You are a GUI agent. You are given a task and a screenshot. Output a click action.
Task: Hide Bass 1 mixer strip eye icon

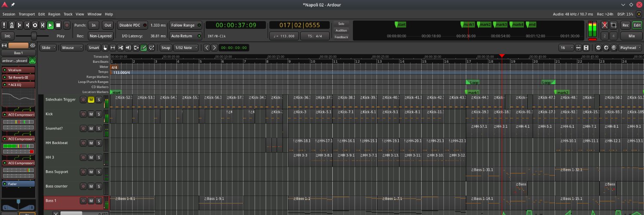coord(33,45)
